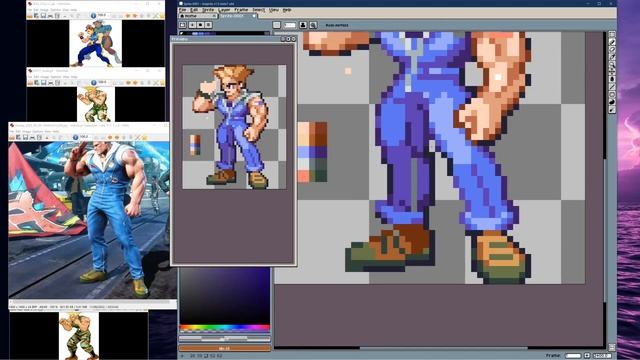Close the Aseprite Preview window
This screenshot has width=640, height=360.
(293, 39)
